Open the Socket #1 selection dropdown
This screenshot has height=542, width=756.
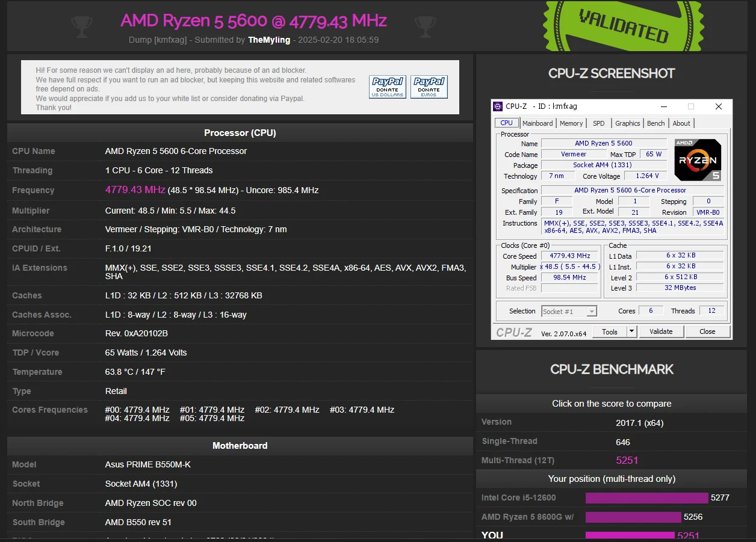569,311
